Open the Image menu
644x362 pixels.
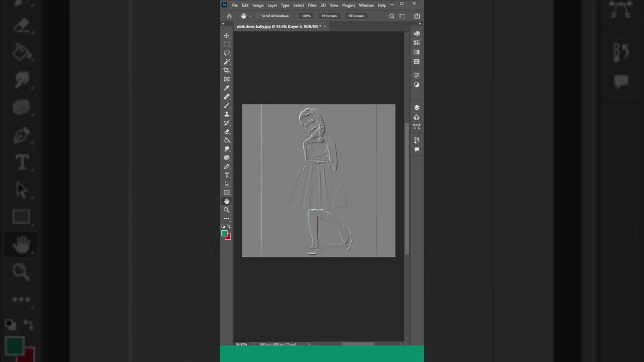(x=258, y=6)
